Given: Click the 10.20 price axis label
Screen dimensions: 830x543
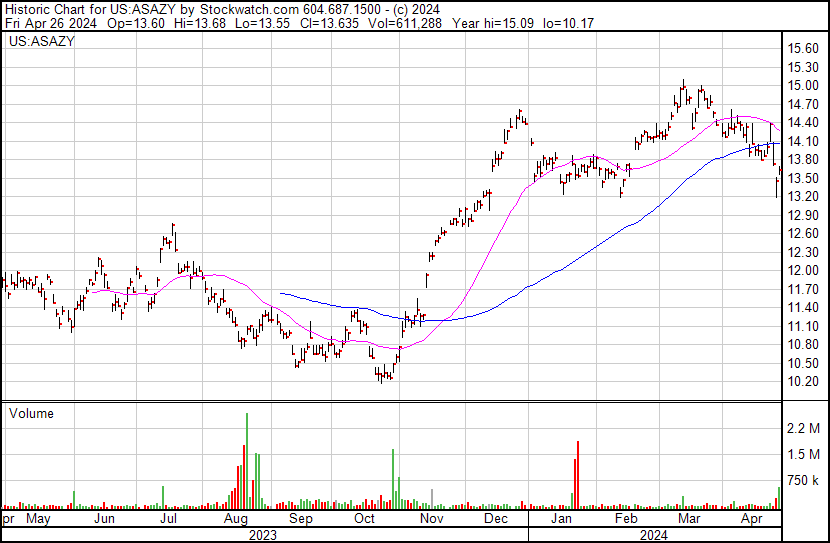Looking at the screenshot, I should (803, 382).
